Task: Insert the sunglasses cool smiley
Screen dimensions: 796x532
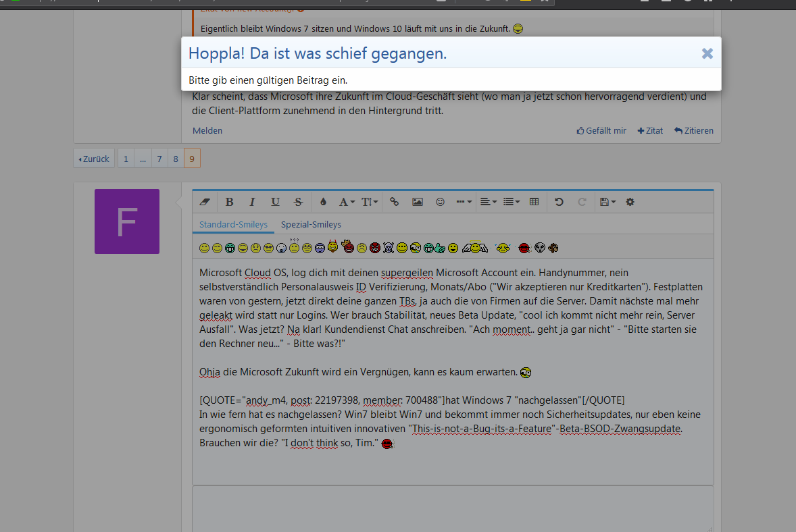Action: coord(268,248)
